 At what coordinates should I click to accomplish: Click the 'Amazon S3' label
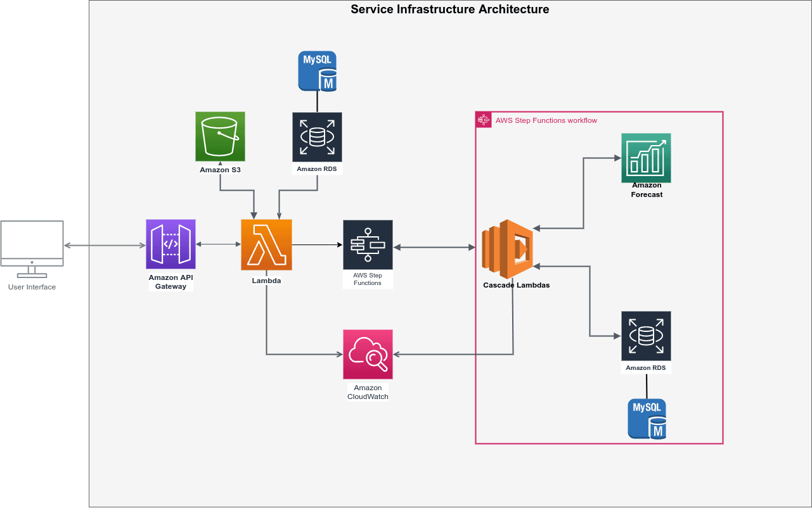[220, 170]
